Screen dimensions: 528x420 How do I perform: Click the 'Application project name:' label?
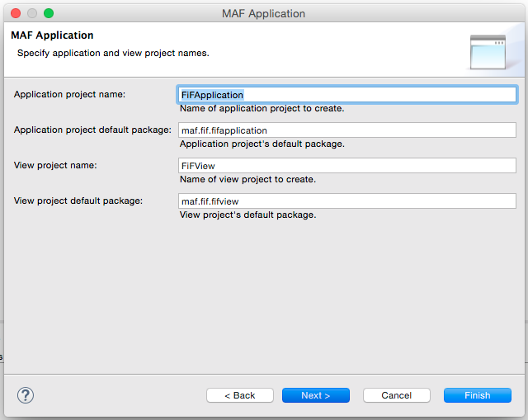[69, 94]
